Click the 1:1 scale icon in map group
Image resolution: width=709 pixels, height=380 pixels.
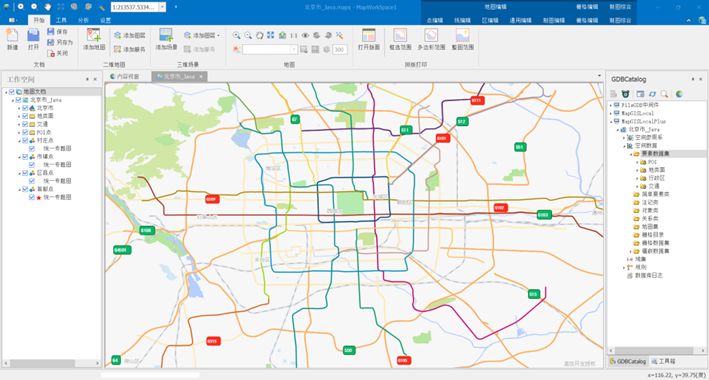(294, 35)
